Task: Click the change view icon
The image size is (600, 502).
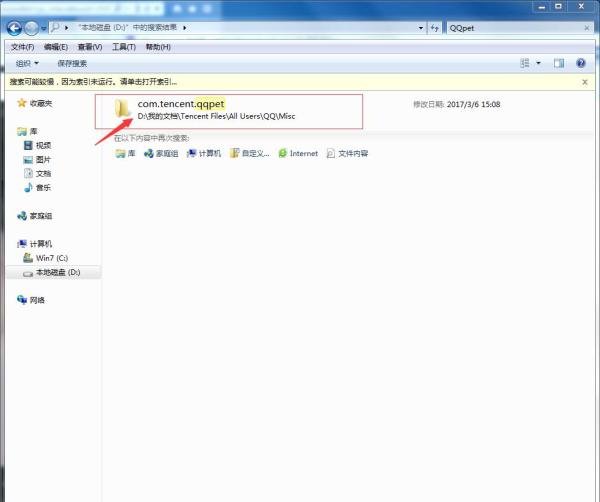Action: 525,63
